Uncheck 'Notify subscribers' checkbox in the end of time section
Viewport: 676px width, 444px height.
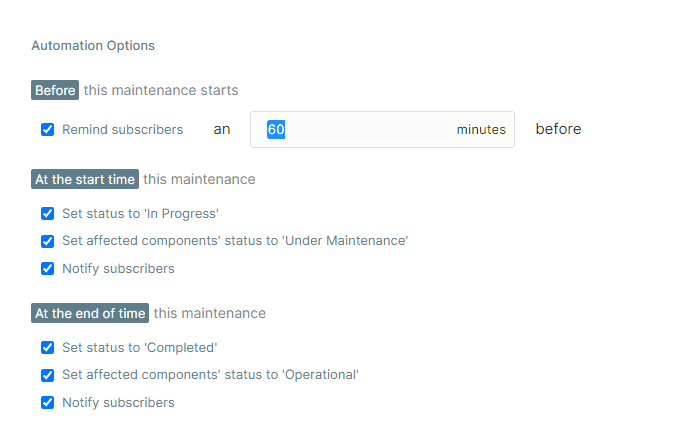(x=47, y=403)
